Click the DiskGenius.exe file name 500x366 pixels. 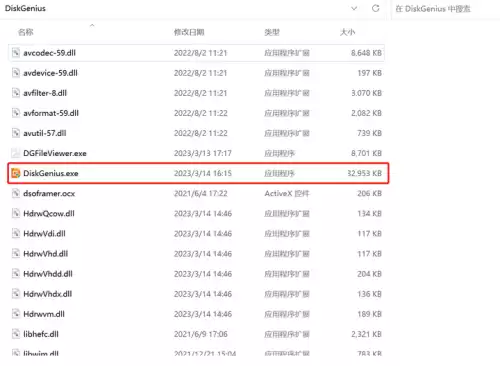pos(51,173)
